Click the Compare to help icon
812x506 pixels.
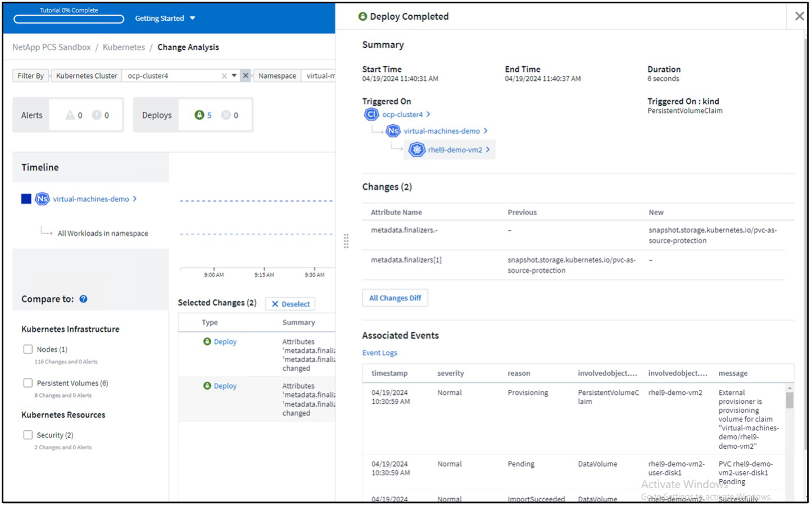pyautogui.click(x=83, y=299)
